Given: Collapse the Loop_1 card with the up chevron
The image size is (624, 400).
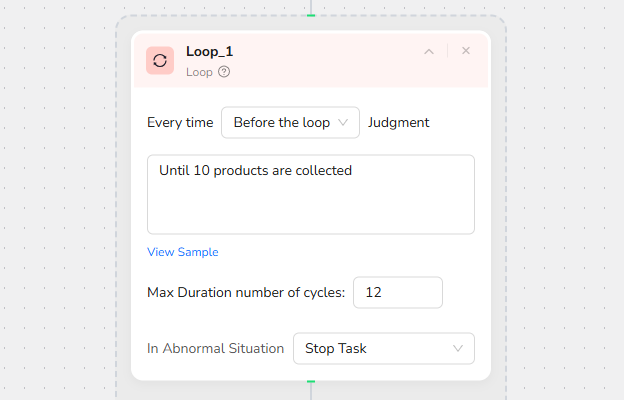Looking at the screenshot, I should click(x=429, y=51).
